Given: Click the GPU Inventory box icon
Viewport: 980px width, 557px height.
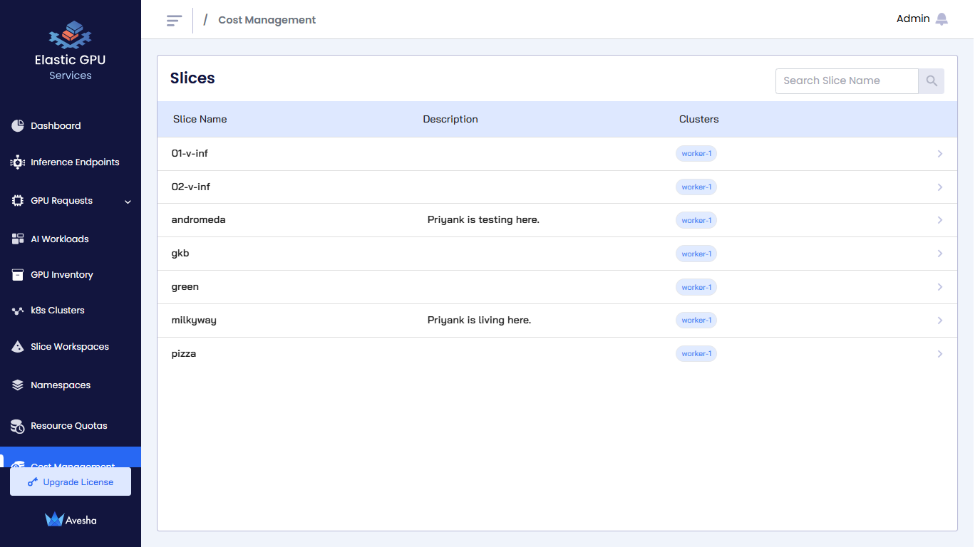Looking at the screenshot, I should [x=18, y=275].
